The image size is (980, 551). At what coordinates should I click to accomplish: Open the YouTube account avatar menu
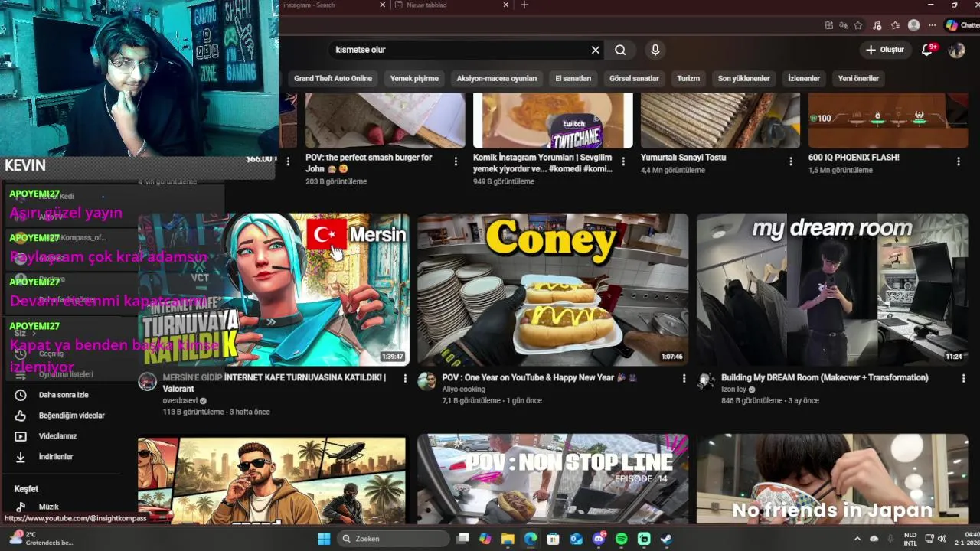[x=956, y=50]
